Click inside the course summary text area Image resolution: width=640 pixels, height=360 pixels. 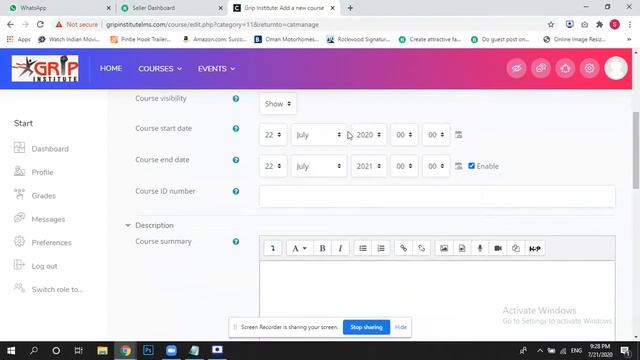click(437, 300)
